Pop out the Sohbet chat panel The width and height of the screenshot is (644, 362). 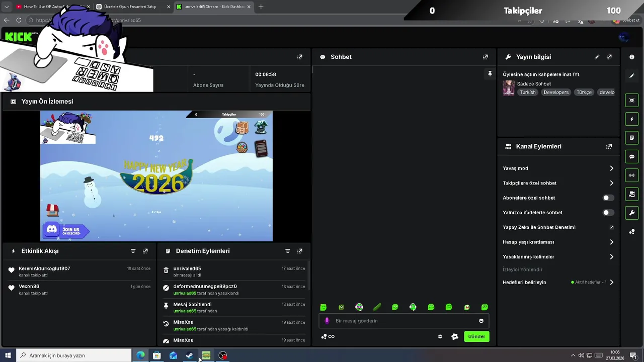click(x=485, y=57)
